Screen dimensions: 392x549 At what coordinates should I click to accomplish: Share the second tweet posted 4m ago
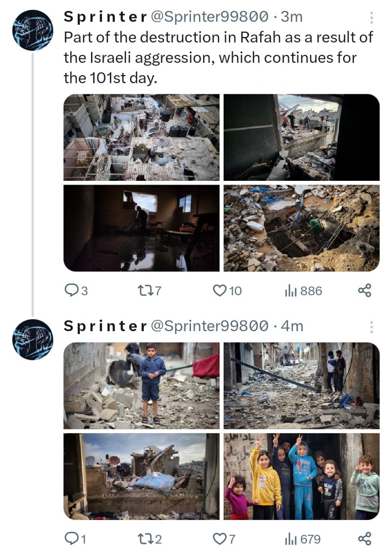click(x=365, y=538)
